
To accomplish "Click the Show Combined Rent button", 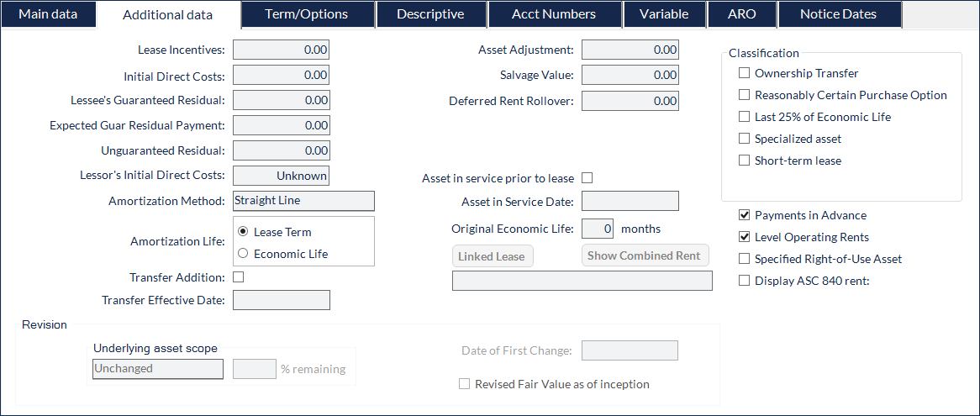I will point(645,255).
